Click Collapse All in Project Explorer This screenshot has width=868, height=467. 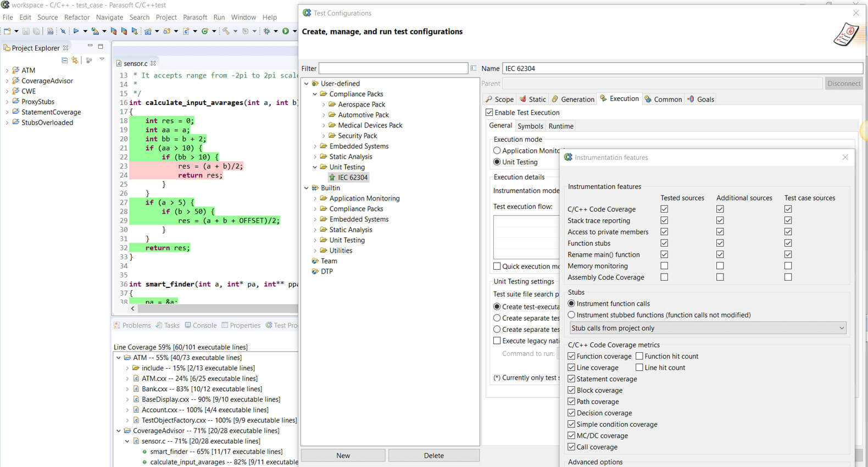click(x=65, y=60)
